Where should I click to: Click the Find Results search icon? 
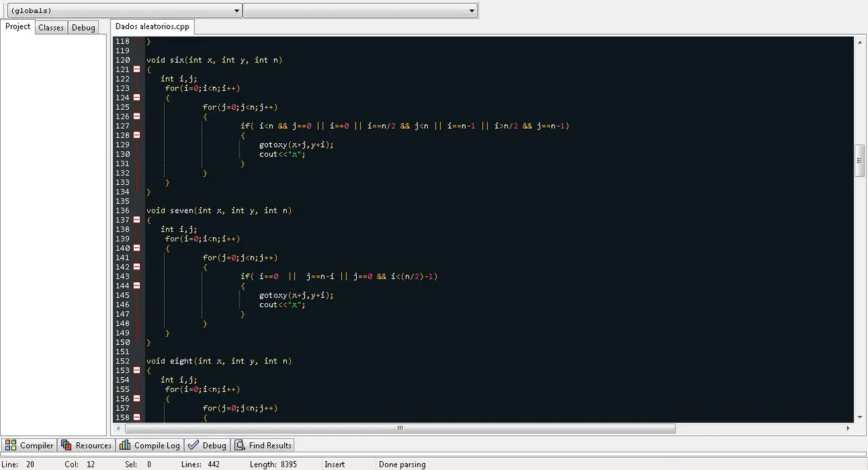(x=240, y=445)
